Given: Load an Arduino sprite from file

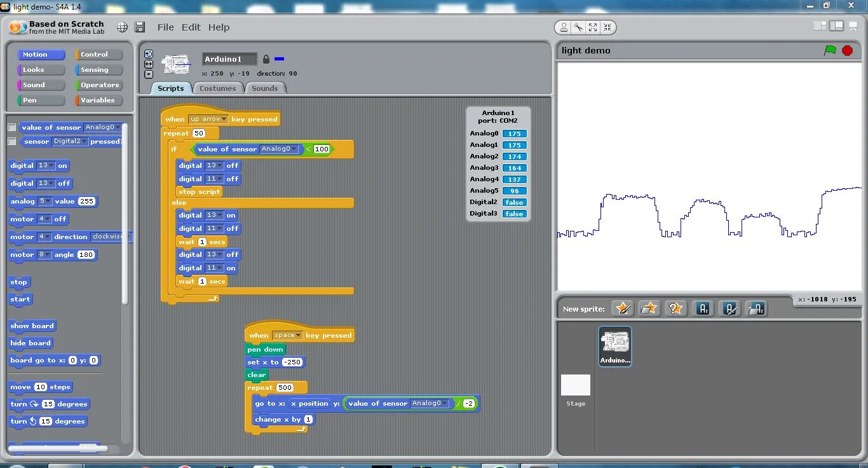Looking at the screenshot, I should coord(756,308).
